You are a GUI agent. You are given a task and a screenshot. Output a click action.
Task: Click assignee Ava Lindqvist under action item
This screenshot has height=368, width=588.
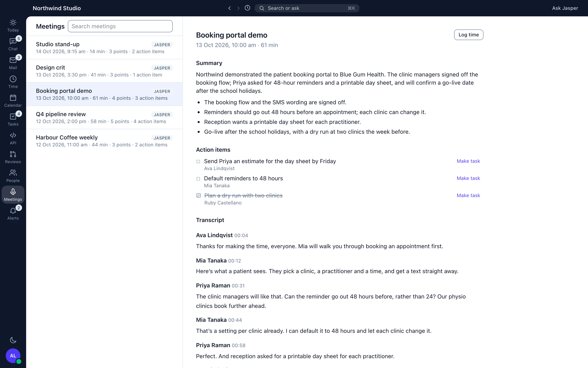(x=219, y=168)
